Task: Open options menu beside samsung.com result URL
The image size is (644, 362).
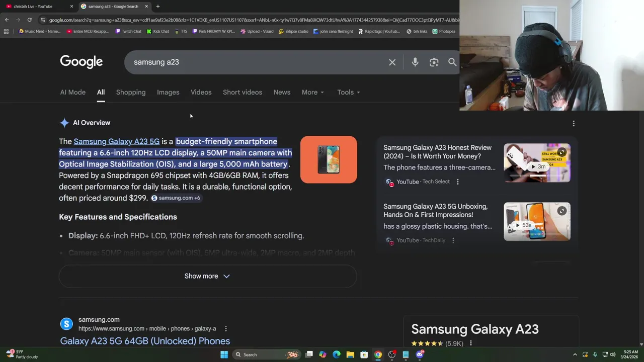Action: (225, 328)
